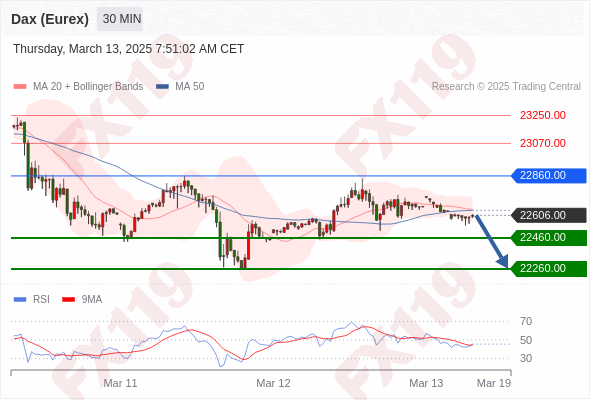The width and height of the screenshot is (590, 400).
Task: Click the blue RSI legend swatch
Action: 20,300
